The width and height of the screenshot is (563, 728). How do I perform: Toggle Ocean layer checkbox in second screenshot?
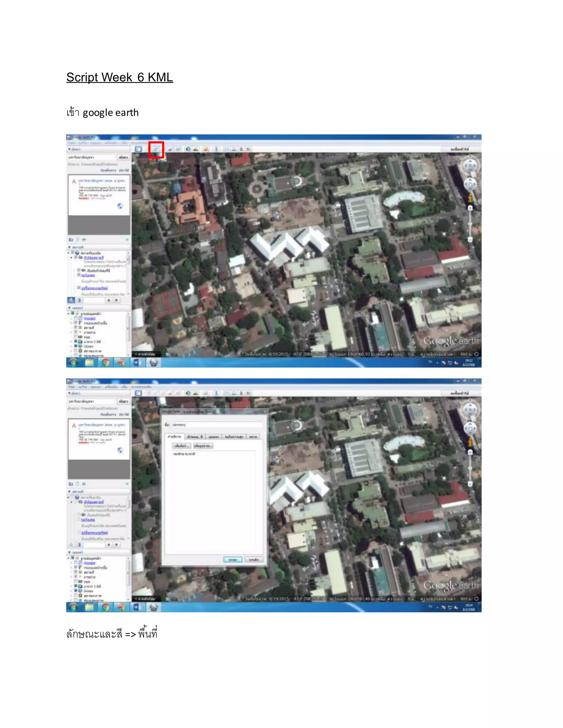(76, 591)
